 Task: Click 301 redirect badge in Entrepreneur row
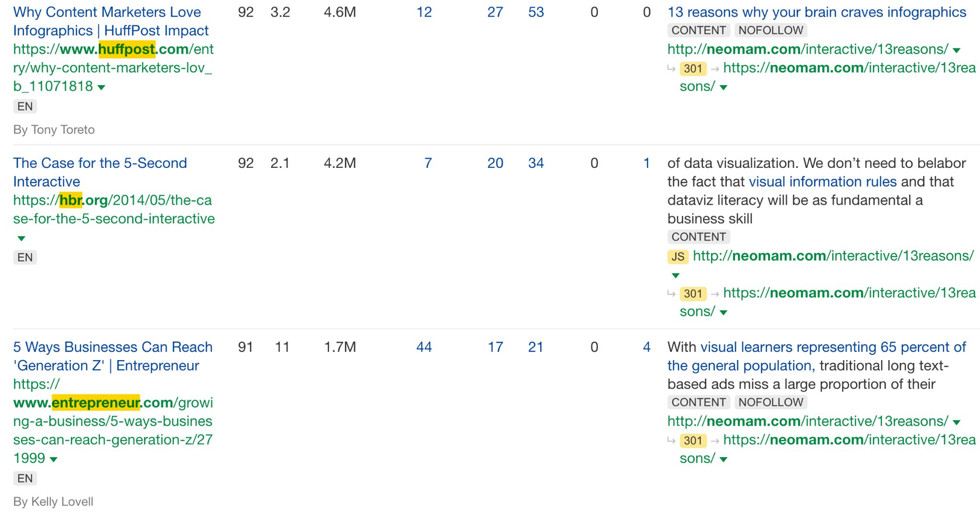click(692, 440)
